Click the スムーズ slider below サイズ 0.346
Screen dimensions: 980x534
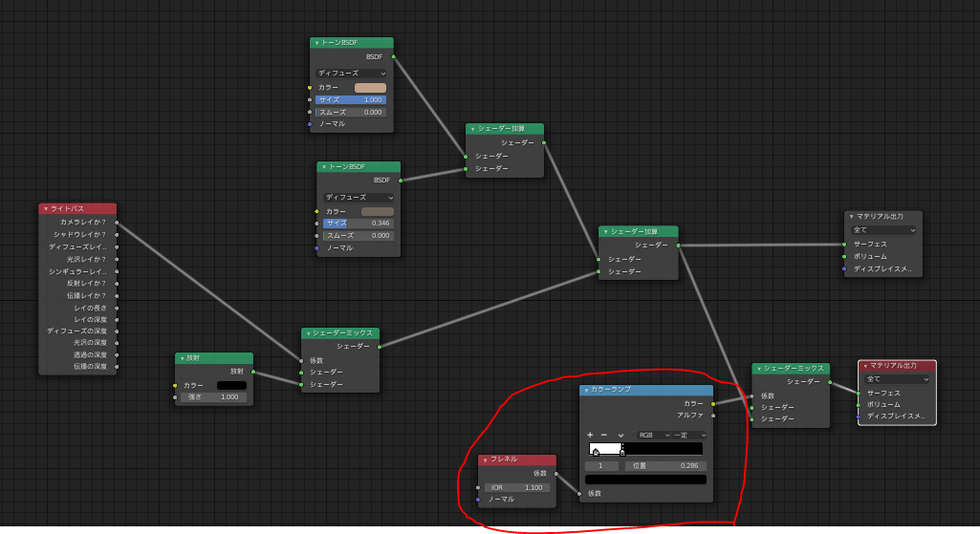point(359,235)
